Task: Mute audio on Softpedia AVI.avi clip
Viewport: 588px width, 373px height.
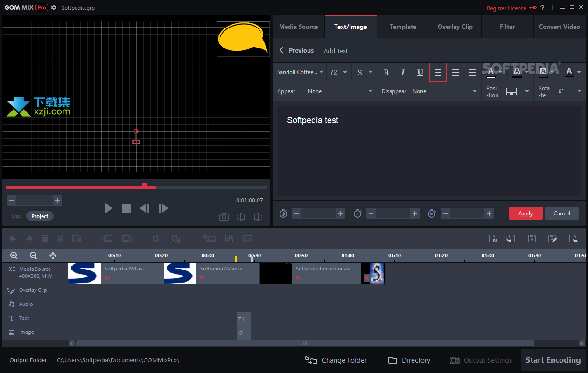Action: [x=107, y=277]
